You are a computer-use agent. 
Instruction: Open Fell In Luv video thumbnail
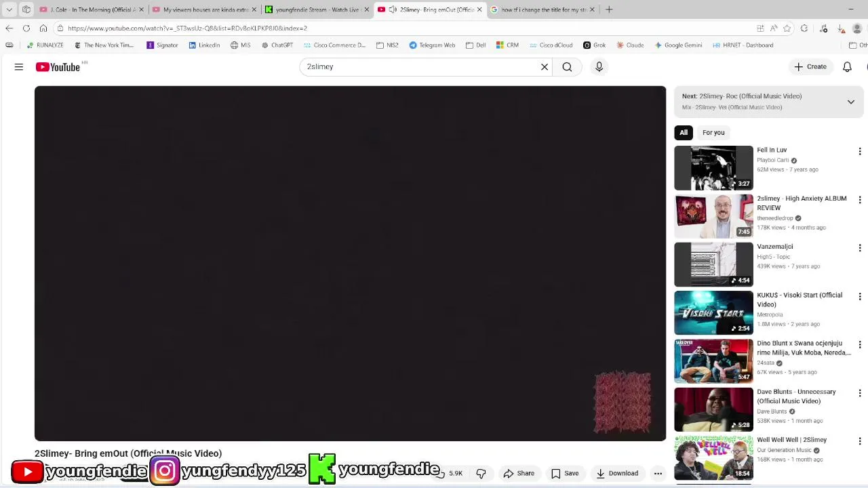click(x=713, y=167)
